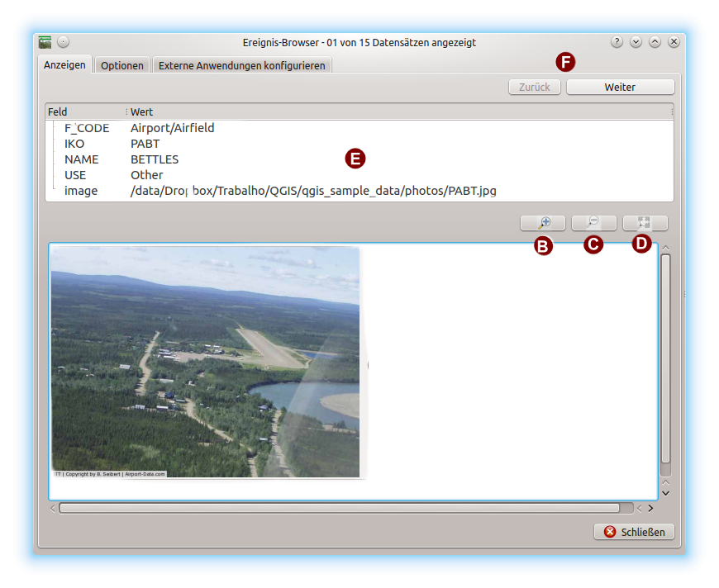719x588 pixels.
Task: Click the round pin button beside app icon
Action: coord(64,42)
